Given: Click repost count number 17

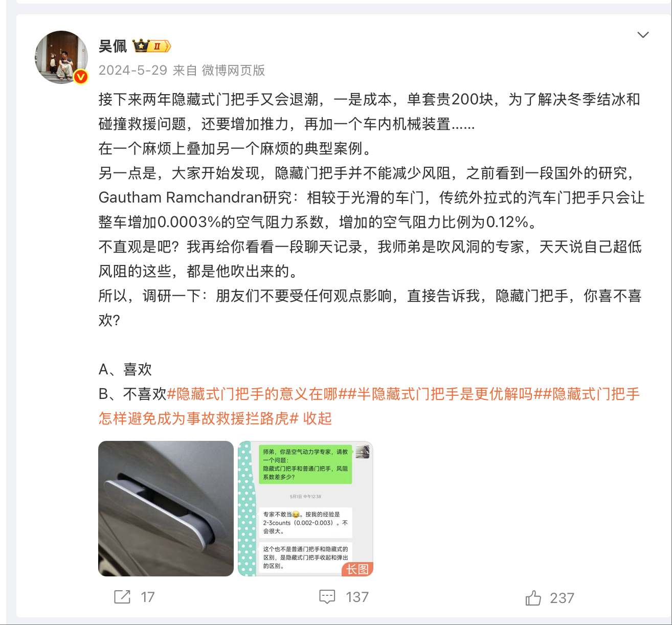Looking at the screenshot, I should tap(148, 597).
